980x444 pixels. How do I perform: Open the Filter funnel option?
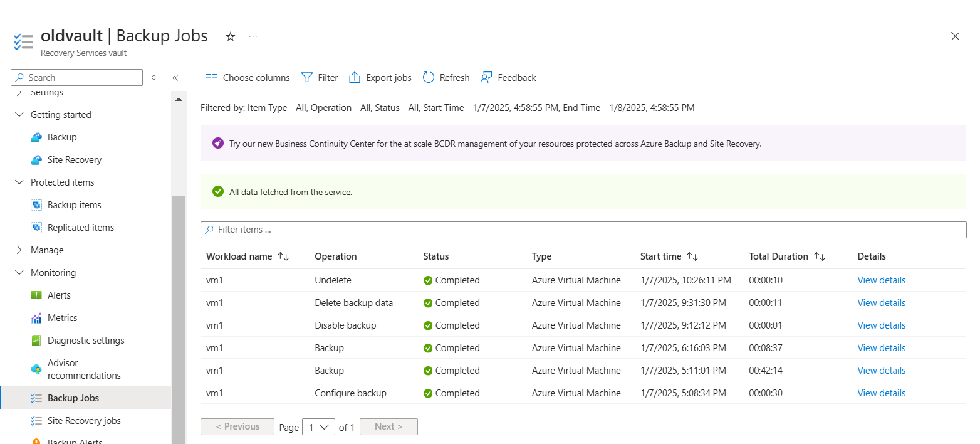pyautogui.click(x=320, y=78)
